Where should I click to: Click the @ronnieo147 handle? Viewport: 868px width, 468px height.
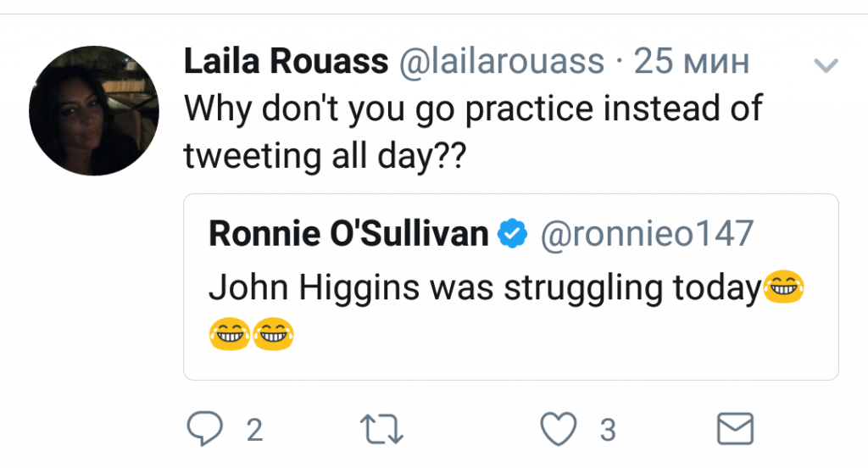click(646, 235)
